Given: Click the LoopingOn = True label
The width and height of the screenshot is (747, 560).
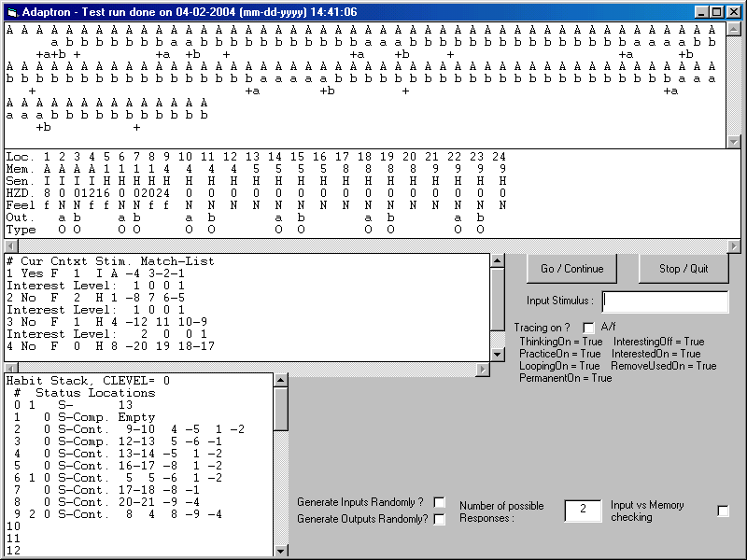Looking at the screenshot, I should pos(559,366).
